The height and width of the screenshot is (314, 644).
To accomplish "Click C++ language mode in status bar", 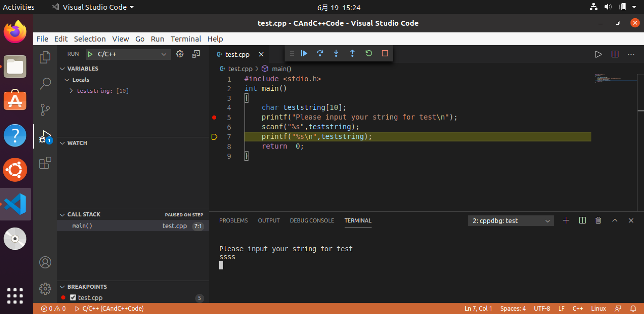I will coord(578,308).
